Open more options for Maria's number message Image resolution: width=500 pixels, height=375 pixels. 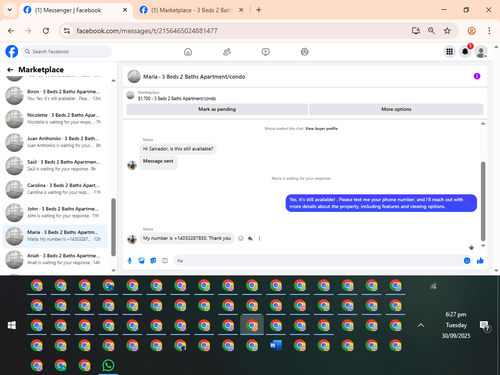259,238
